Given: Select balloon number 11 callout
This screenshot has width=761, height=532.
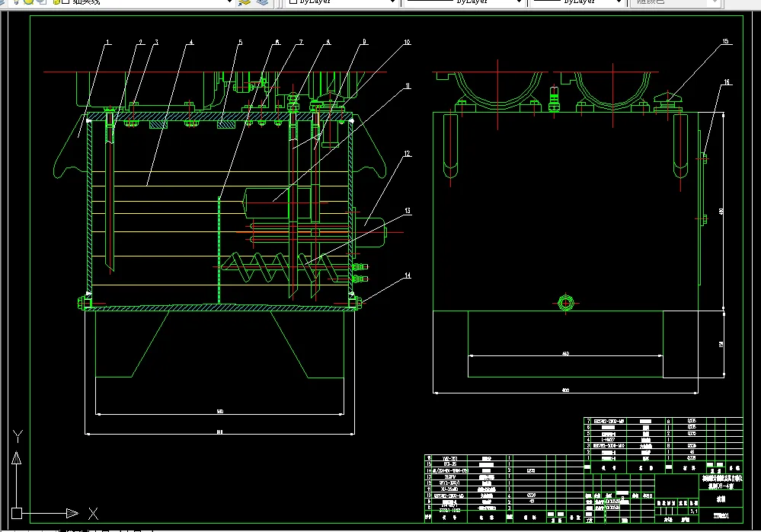Looking at the screenshot, I should (x=408, y=86).
